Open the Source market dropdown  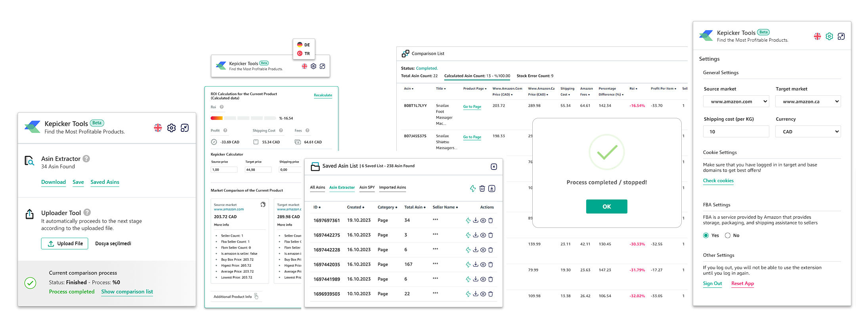point(736,102)
